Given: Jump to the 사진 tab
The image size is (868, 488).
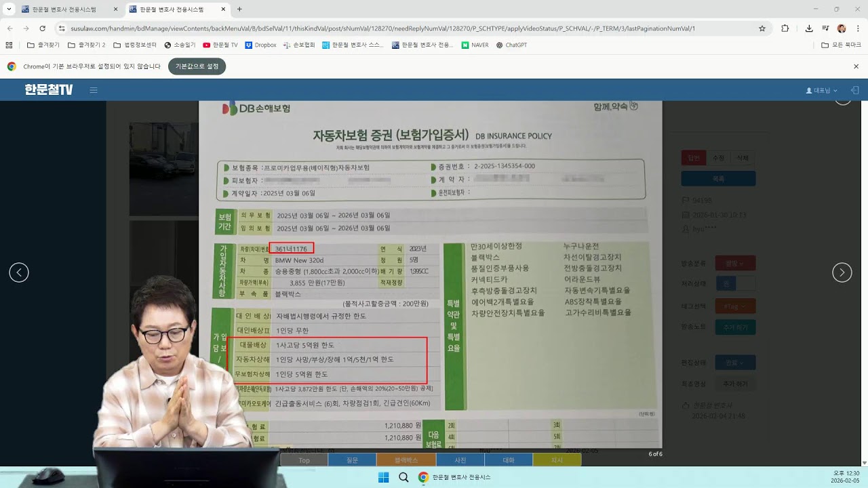Looking at the screenshot, I should [x=460, y=460].
